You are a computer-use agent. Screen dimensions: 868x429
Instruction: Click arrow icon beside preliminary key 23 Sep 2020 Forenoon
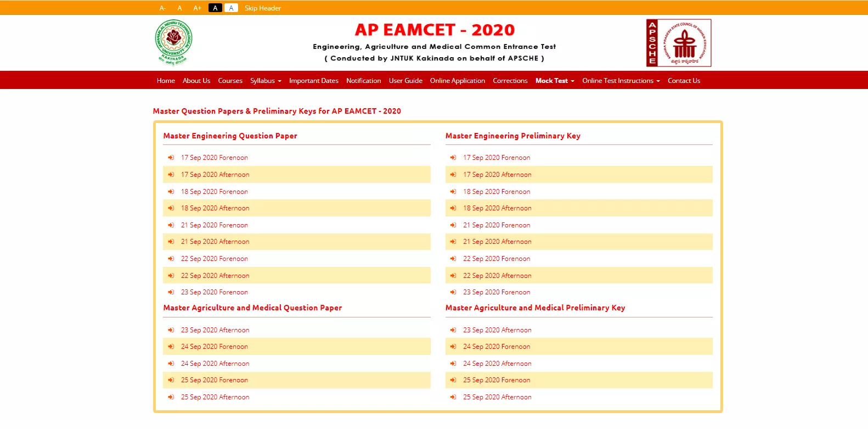453,292
